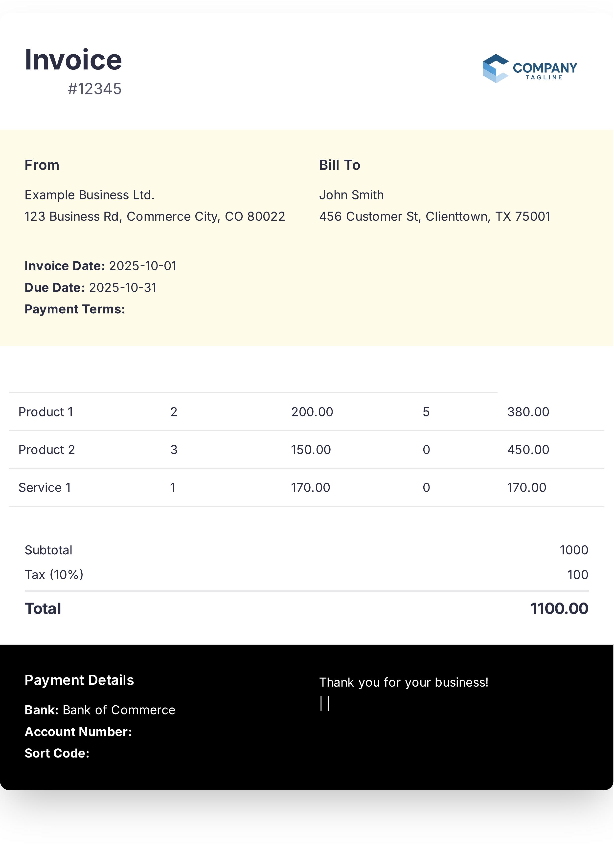Select the invoice number #12345

pos(94,89)
